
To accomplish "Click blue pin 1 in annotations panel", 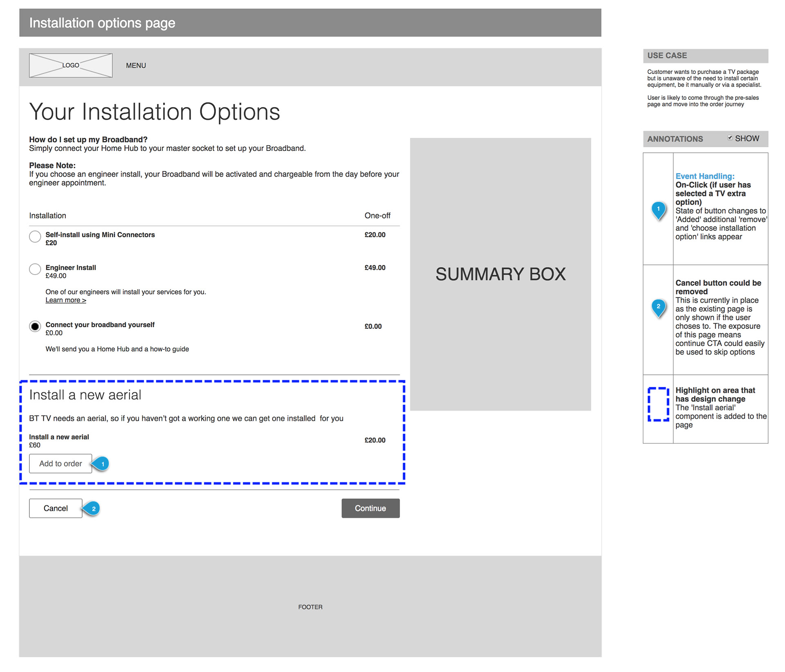I will pos(658,209).
